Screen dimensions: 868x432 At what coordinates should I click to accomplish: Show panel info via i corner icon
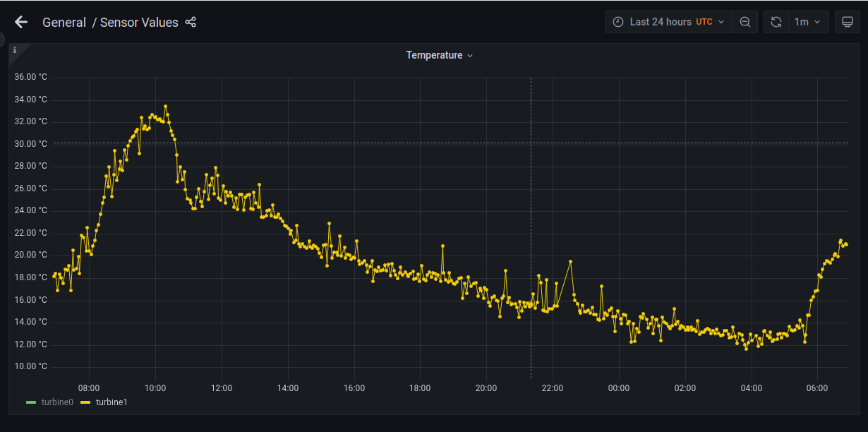(15, 50)
